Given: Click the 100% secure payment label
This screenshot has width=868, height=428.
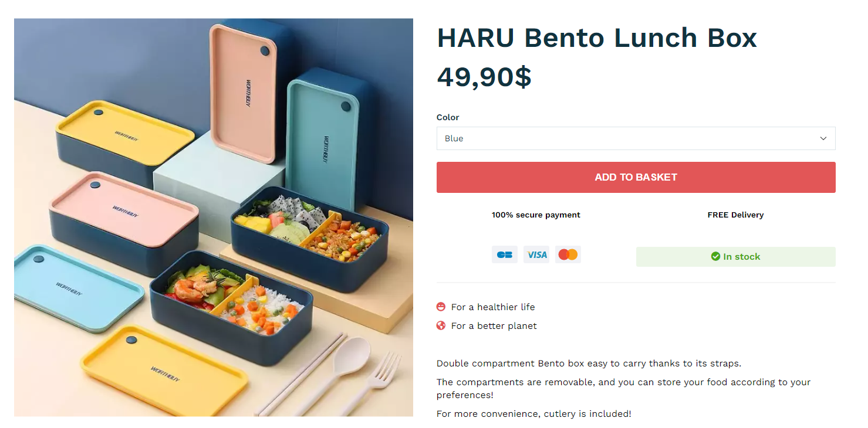Looking at the screenshot, I should tap(536, 215).
